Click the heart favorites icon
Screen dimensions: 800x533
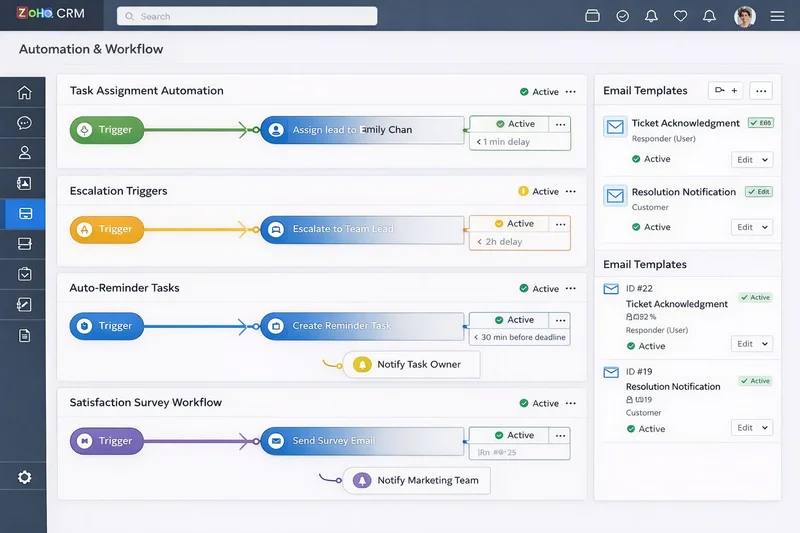click(x=680, y=16)
